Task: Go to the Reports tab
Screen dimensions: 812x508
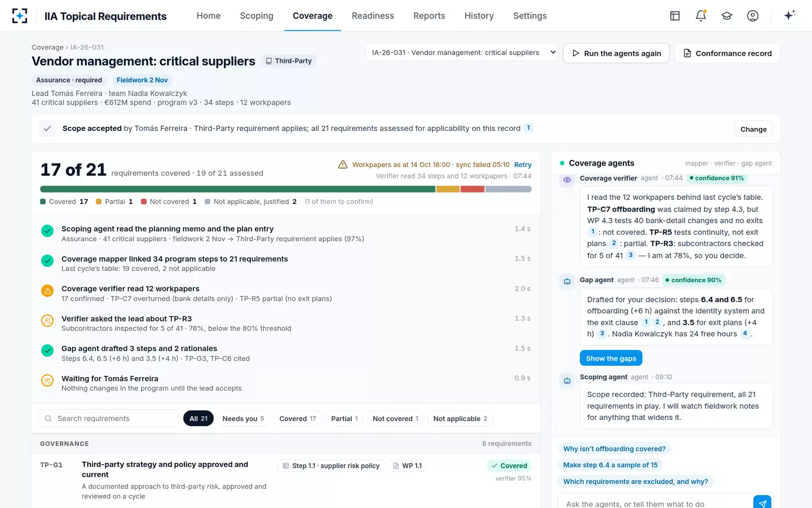Action: 429,16
